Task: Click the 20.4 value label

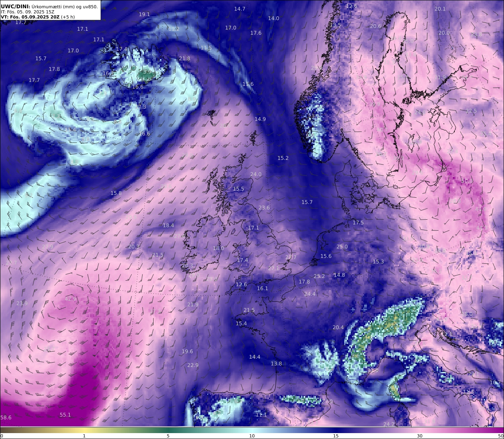Action: [338, 327]
